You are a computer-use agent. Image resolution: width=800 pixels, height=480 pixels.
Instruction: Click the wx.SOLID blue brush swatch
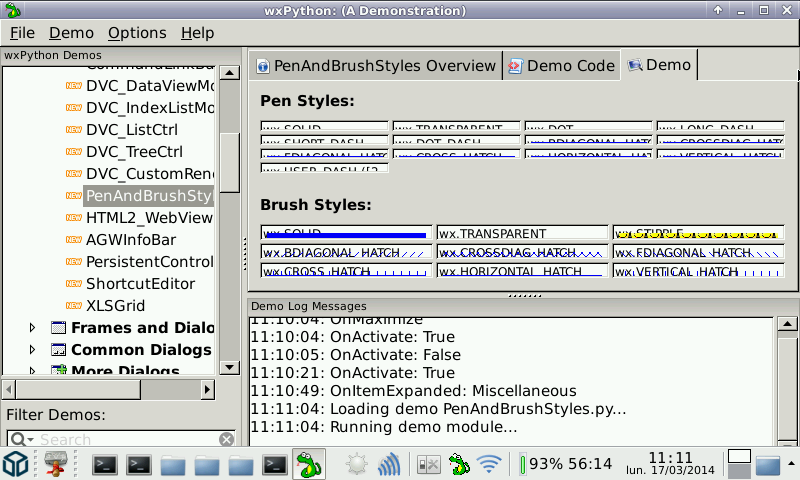(346, 232)
